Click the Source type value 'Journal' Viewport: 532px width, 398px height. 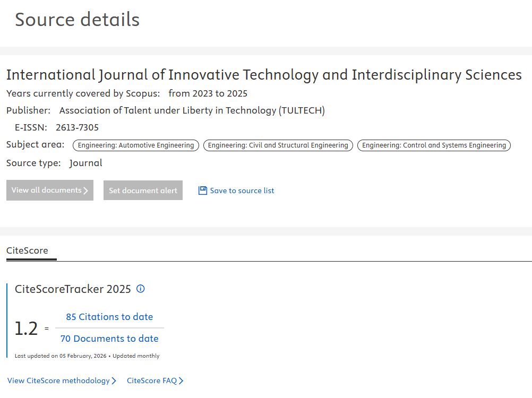click(x=86, y=163)
